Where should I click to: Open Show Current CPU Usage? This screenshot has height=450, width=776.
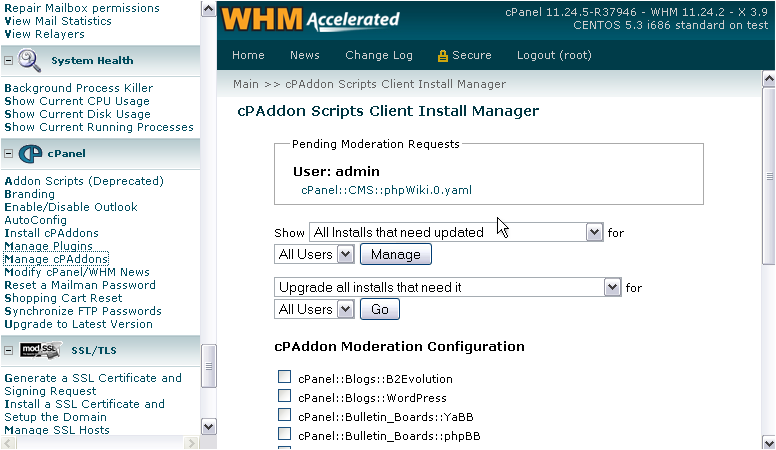[77, 101]
